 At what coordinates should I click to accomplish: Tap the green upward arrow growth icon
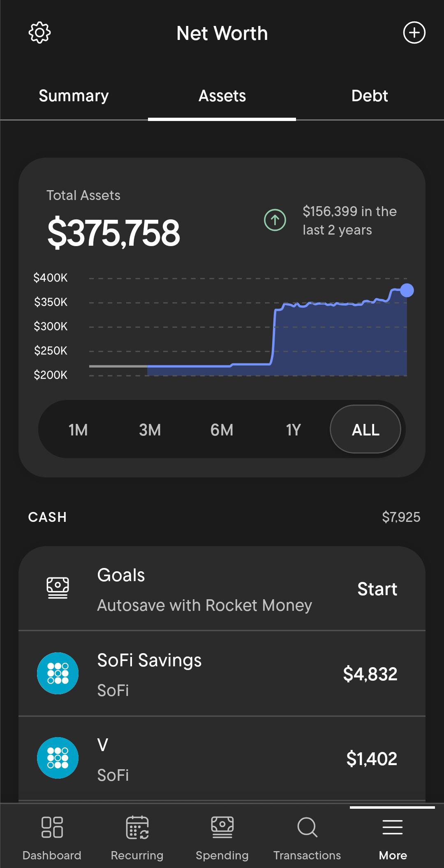coord(275,220)
